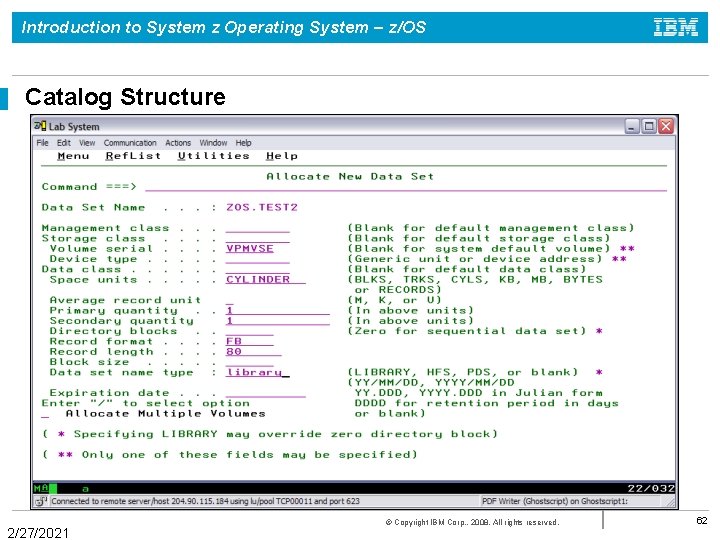Select the ISPF Help action bar item
This screenshot has height=540, width=720.
tap(281, 156)
